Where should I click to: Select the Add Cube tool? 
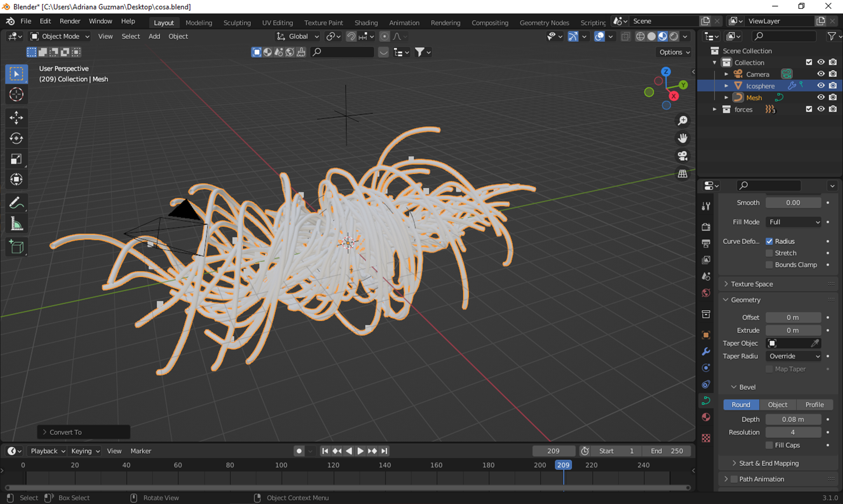click(16, 247)
